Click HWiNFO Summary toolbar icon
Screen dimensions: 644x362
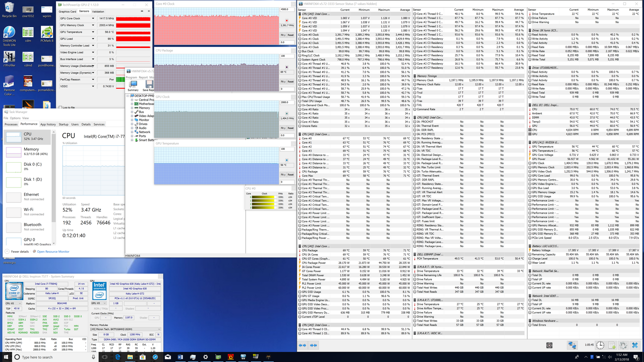[133, 86]
